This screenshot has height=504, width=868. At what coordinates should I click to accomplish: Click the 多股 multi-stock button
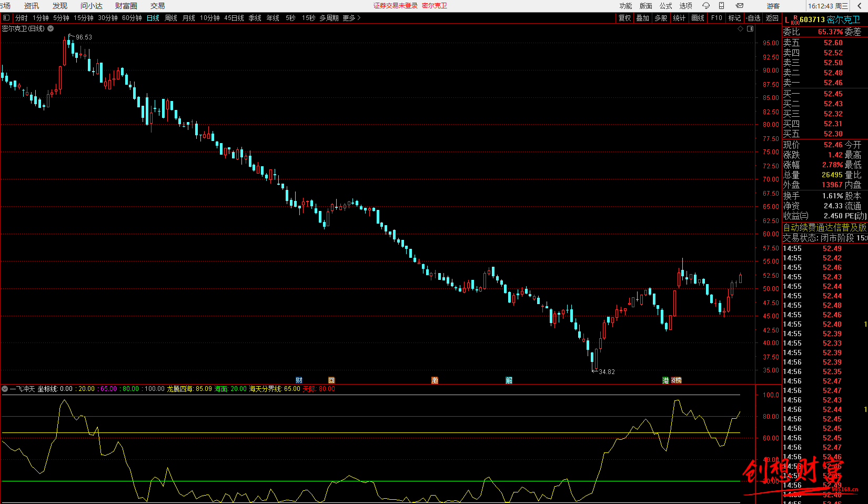tap(661, 18)
